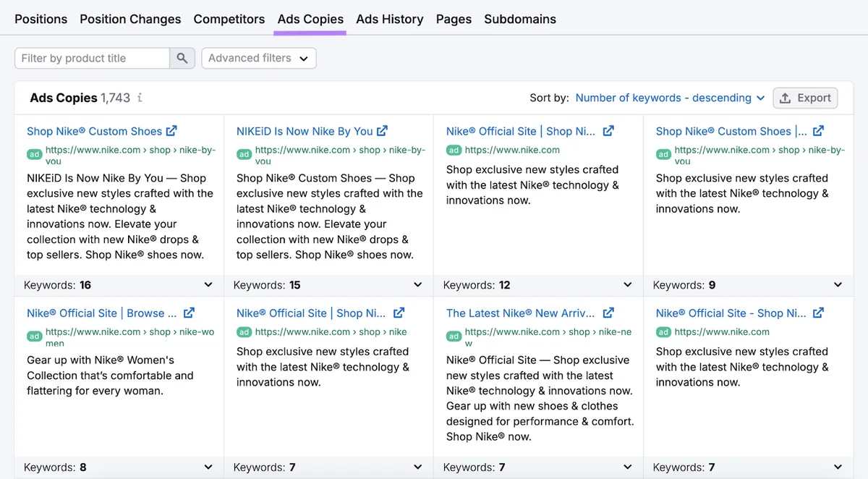This screenshot has height=479, width=868.
Task: Click the info icon next to Ads Copies 1,743
Action: point(140,98)
